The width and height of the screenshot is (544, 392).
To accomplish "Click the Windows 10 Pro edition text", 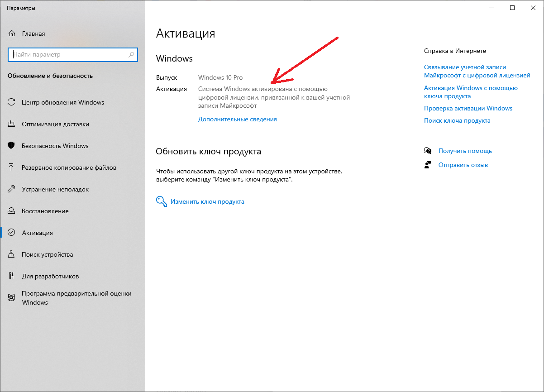I will (x=220, y=77).
